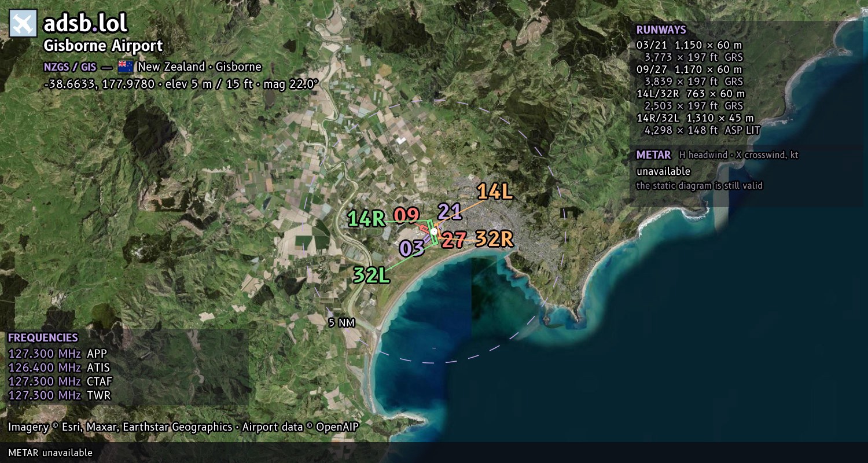The height and width of the screenshot is (463, 868).
Task: Click runway label 03 on map
Action: [412, 248]
